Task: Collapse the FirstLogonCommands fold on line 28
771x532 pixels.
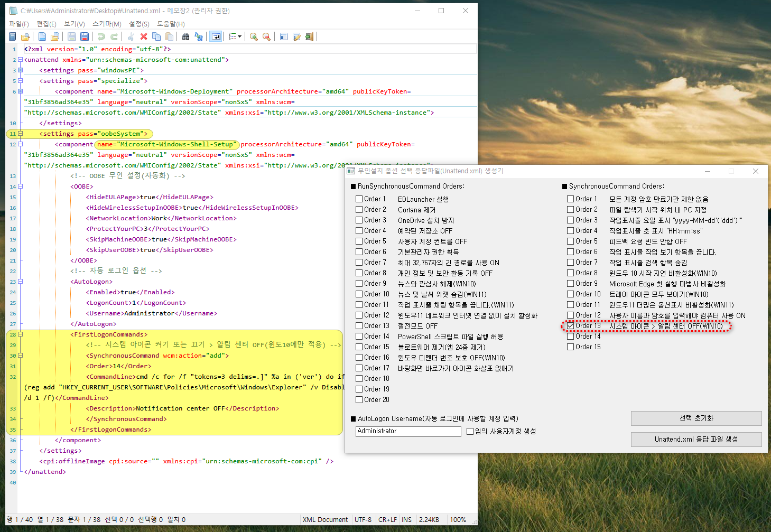Action: [x=21, y=334]
